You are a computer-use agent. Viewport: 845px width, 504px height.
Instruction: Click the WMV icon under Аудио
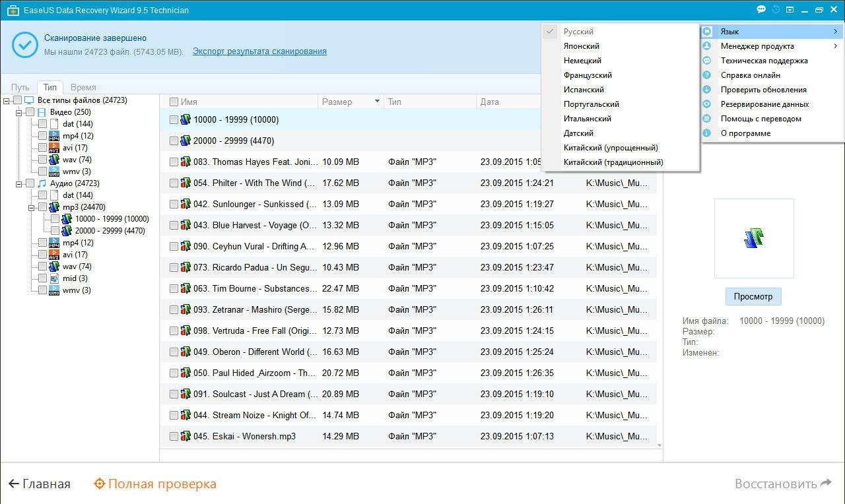tap(54, 290)
